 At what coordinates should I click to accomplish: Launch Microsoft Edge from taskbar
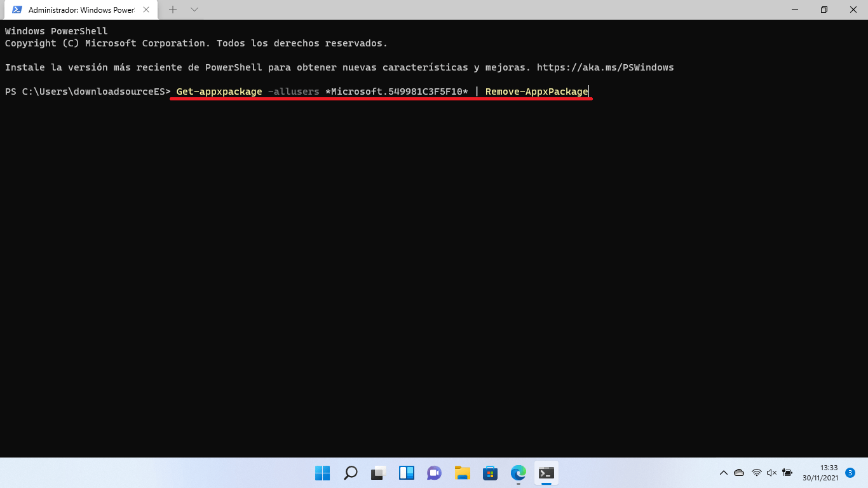tap(519, 473)
